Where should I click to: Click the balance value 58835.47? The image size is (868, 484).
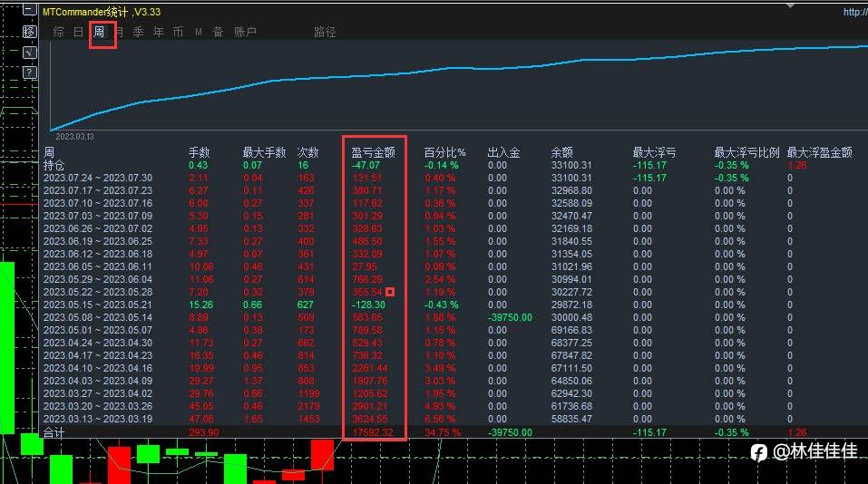tap(571, 420)
